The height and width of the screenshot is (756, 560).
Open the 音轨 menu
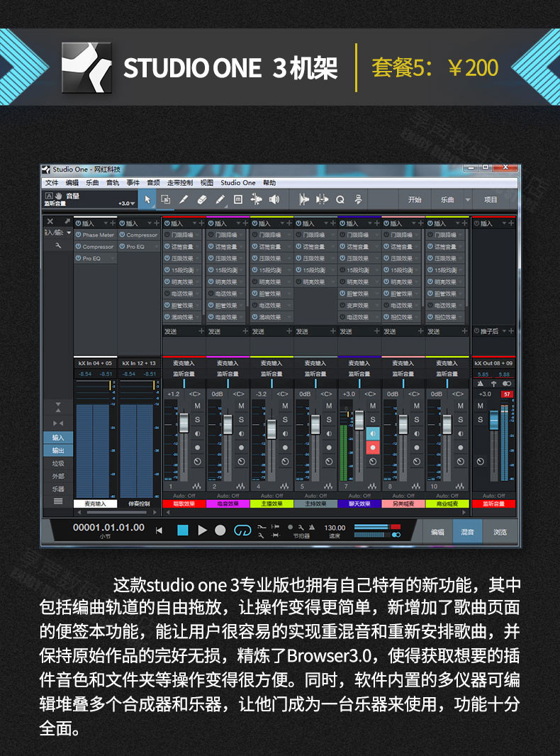(112, 183)
